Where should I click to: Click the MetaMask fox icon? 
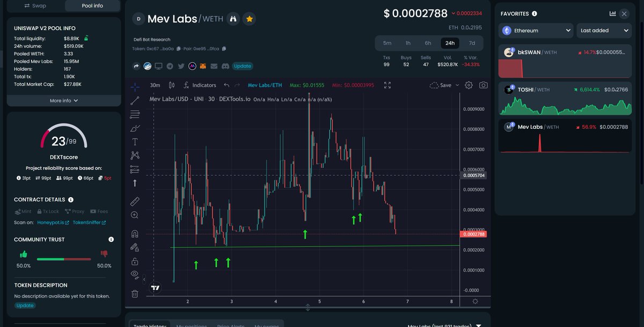pyautogui.click(x=203, y=66)
